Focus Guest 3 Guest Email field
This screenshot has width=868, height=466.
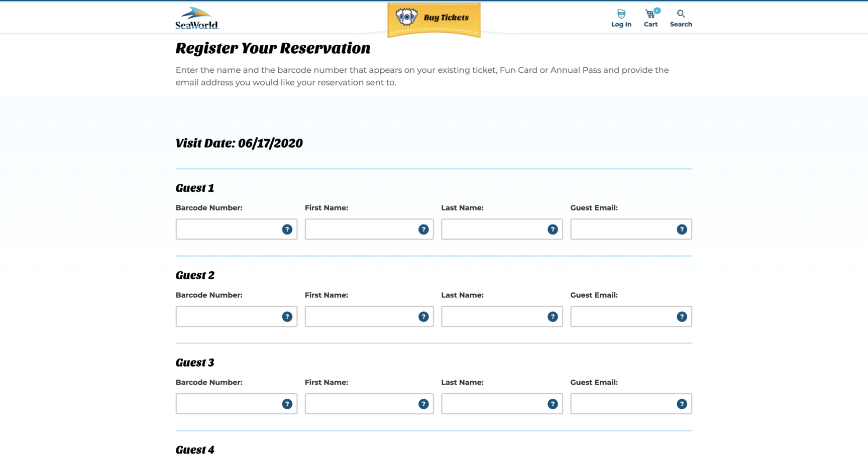(631, 404)
